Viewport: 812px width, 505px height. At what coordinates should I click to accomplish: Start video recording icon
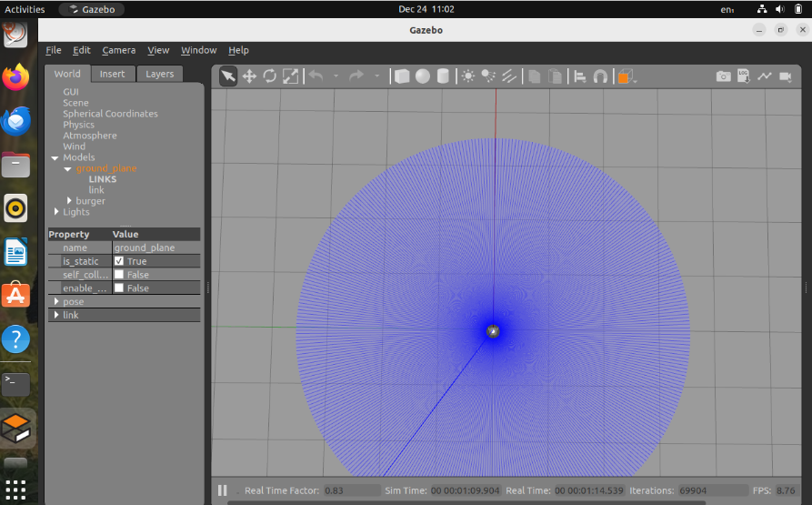point(786,76)
